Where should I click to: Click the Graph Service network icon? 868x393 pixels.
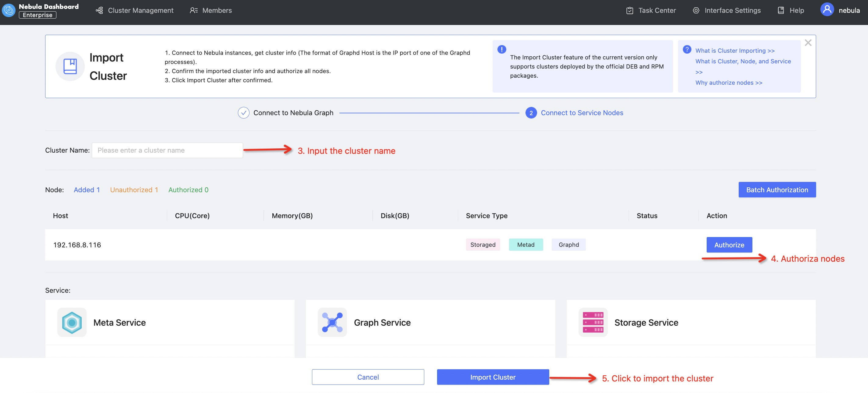332,322
